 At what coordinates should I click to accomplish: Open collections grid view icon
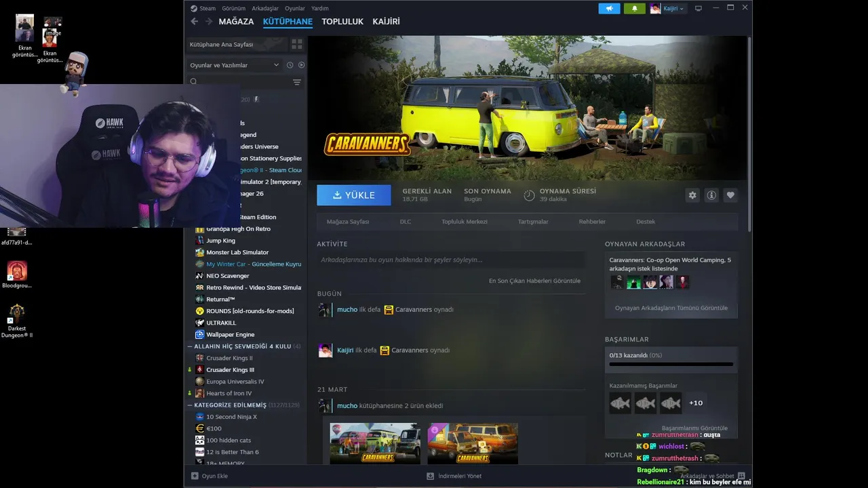pos(296,44)
